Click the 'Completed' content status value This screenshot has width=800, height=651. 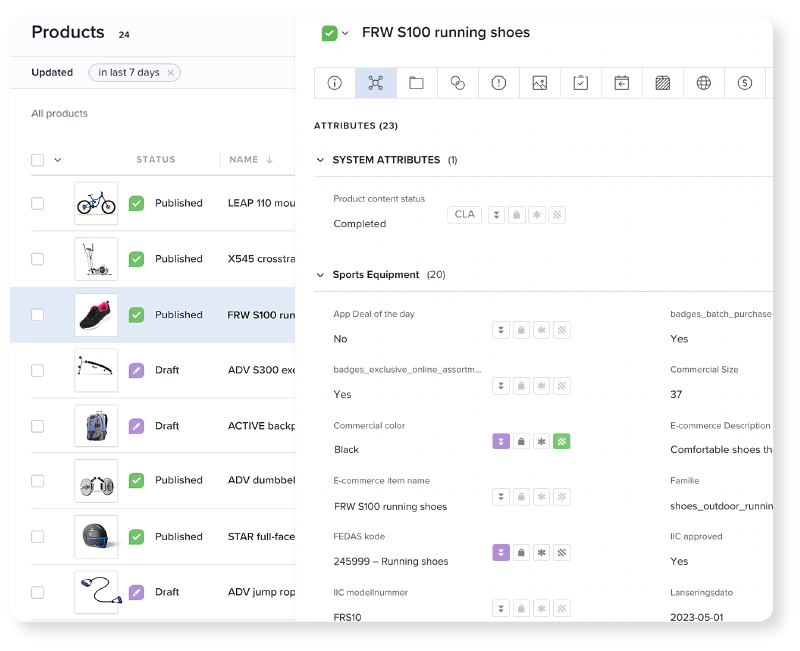click(x=360, y=223)
